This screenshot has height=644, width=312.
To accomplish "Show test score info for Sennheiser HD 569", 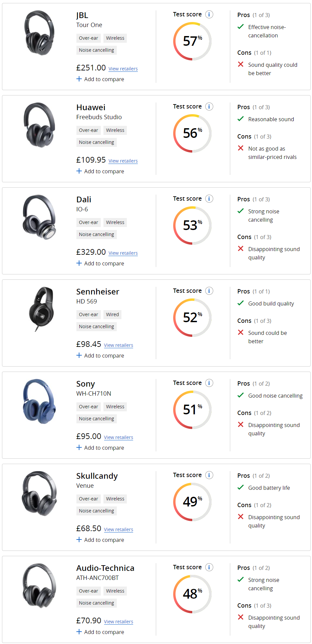I will coord(209,291).
